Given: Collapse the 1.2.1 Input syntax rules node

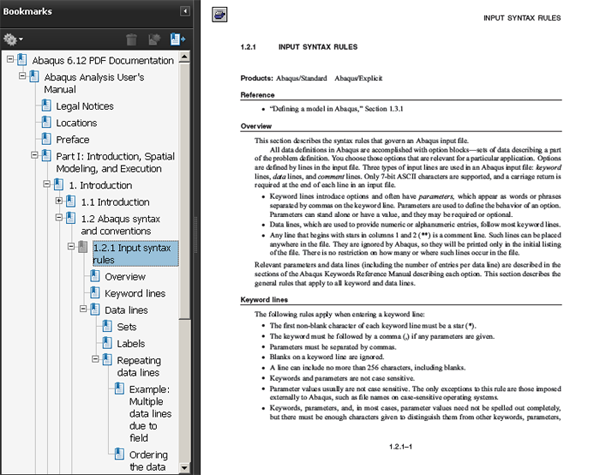Looking at the screenshot, I should [71, 246].
